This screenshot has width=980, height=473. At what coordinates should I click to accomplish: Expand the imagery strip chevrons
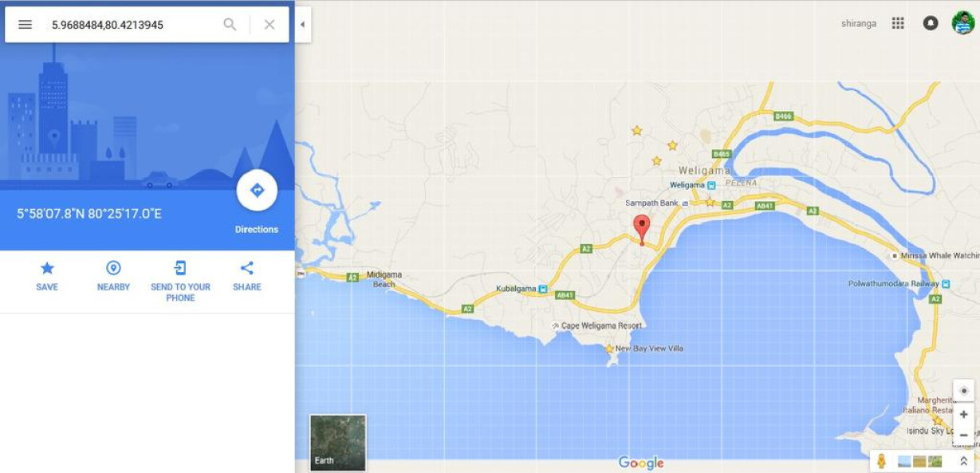pos(963,461)
